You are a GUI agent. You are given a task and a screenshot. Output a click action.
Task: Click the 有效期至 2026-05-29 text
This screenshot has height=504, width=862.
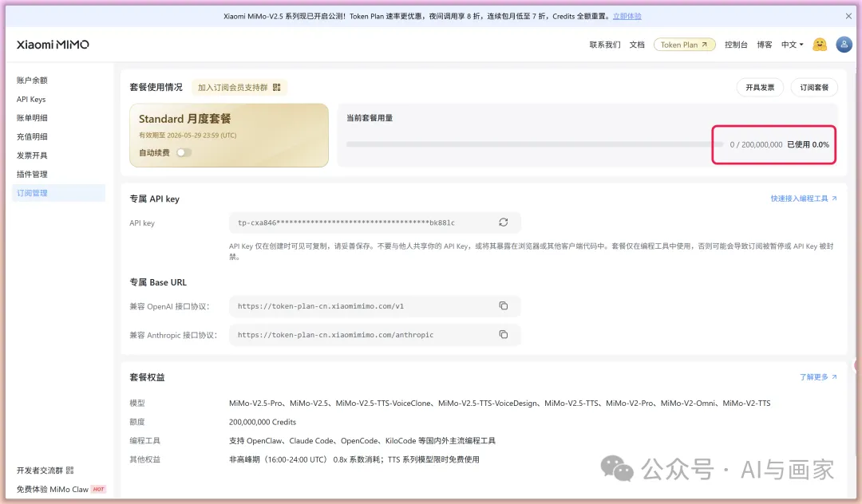(x=188, y=135)
